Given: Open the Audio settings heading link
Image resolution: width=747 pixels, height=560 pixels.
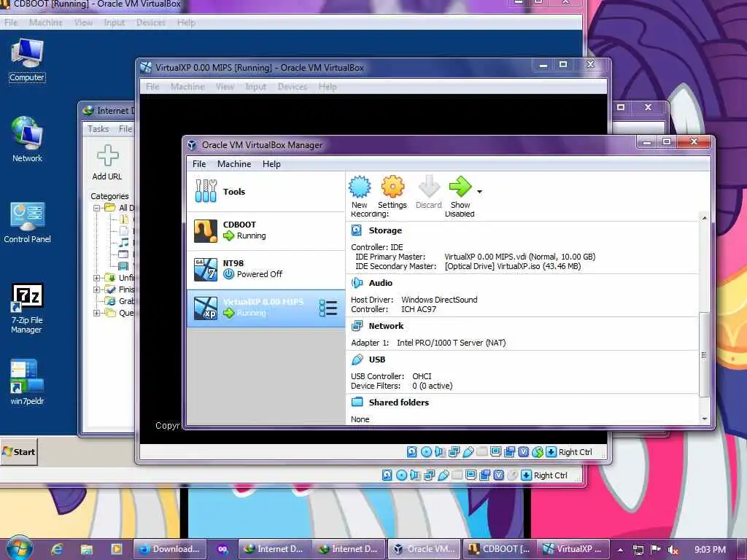Looking at the screenshot, I should [x=380, y=283].
